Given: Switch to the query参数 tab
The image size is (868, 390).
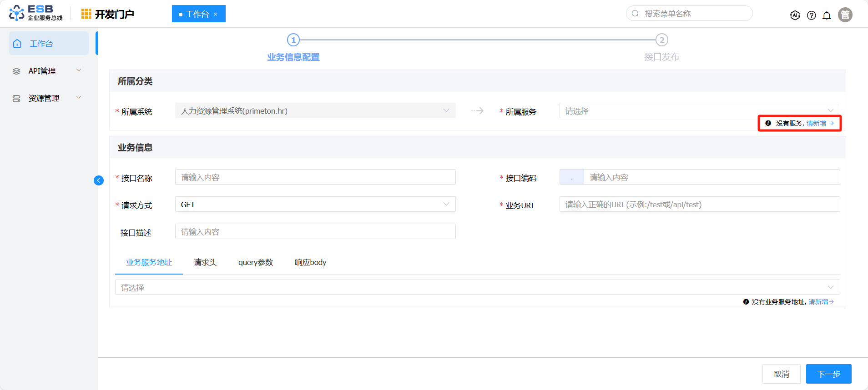Looking at the screenshot, I should click(x=256, y=262).
